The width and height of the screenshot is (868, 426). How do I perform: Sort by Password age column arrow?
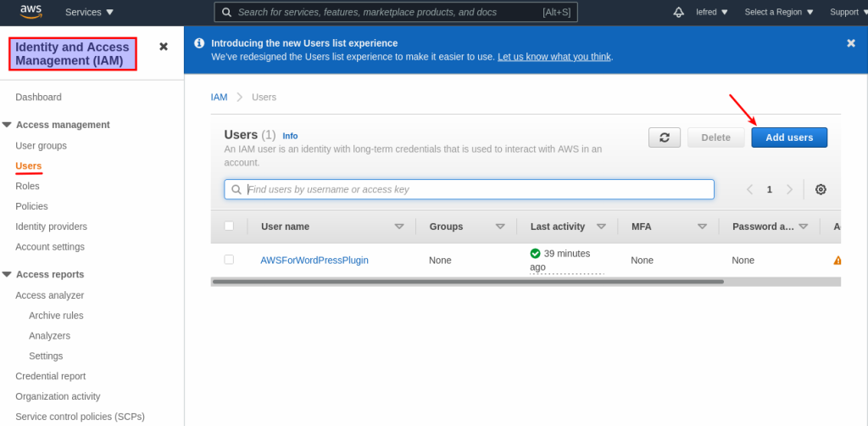click(804, 227)
